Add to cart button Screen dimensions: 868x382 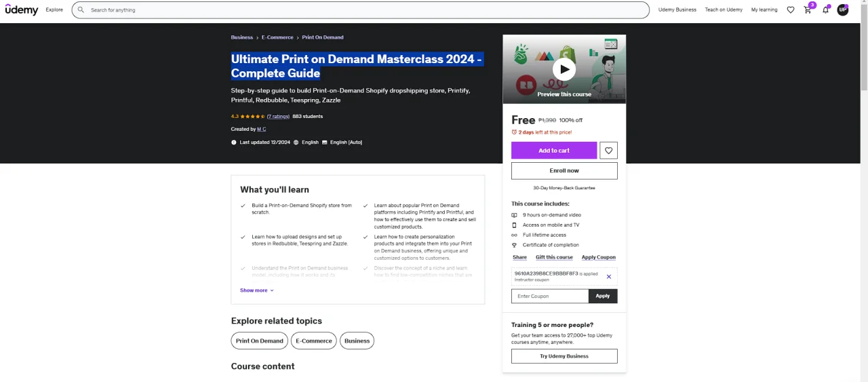554,151
